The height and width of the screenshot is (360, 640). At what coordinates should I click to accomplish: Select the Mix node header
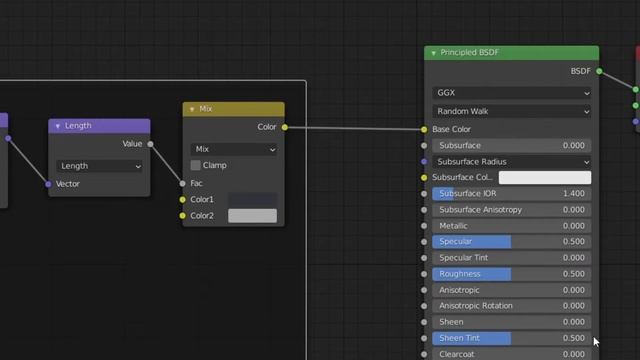tap(233, 109)
